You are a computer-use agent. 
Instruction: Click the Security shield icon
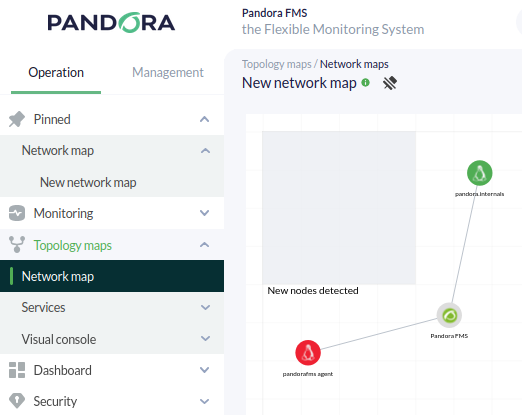(x=17, y=401)
